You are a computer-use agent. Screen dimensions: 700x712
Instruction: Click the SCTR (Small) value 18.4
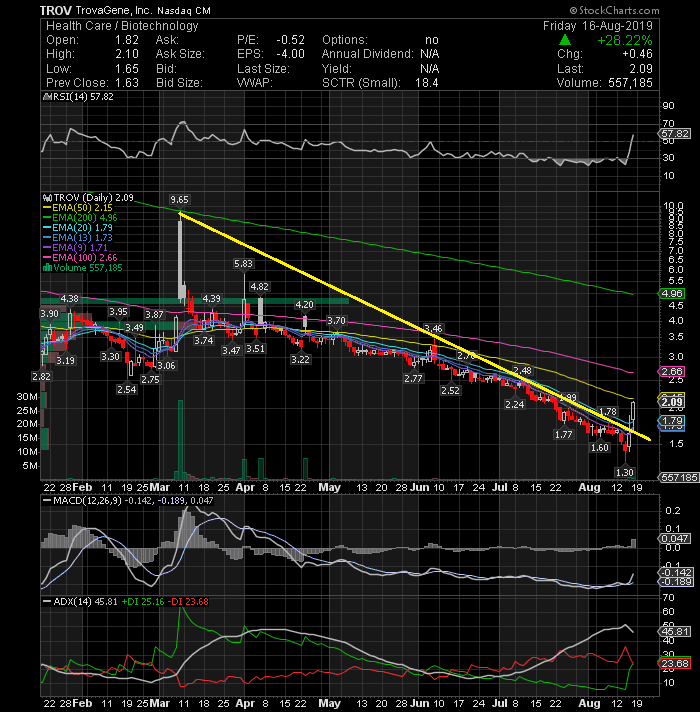point(427,83)
